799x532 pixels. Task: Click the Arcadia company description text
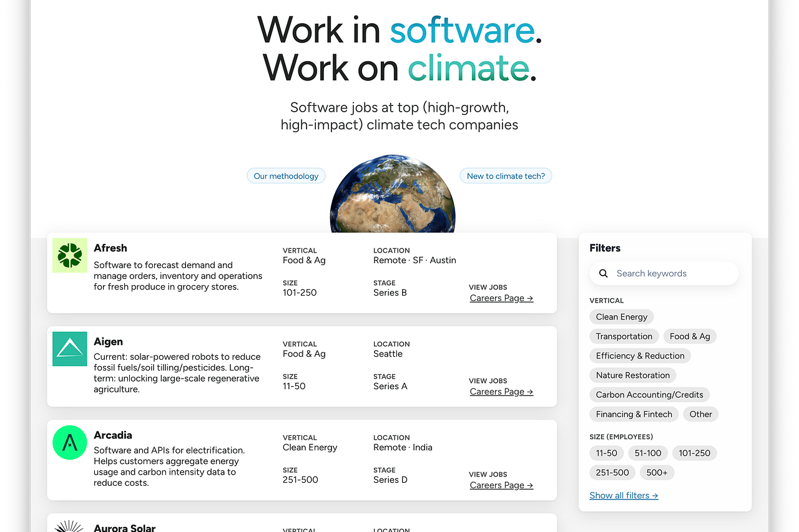click(x=169, y=467)
